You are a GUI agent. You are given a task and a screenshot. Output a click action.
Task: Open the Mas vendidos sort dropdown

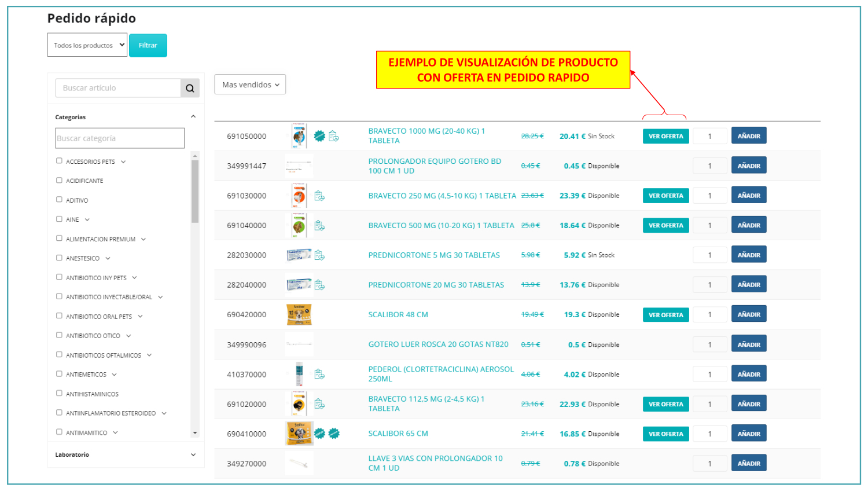[250, 85]
